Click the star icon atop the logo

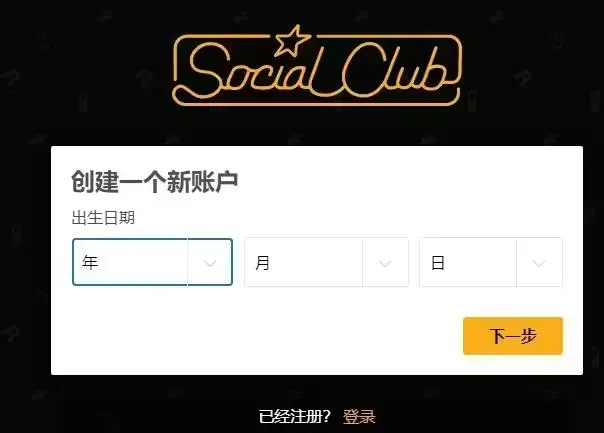(293, 40)
